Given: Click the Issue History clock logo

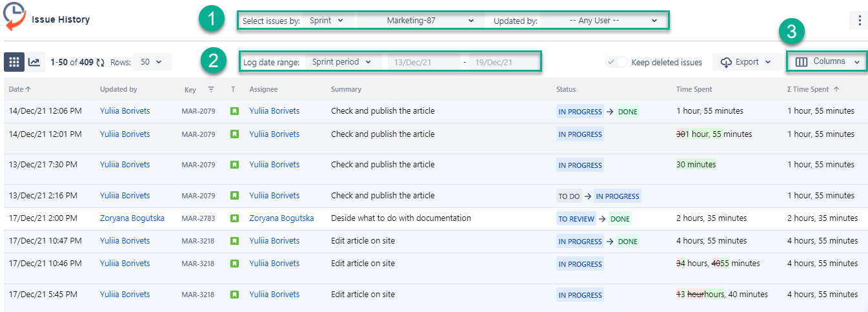Looking at the screenshot, I should (x=14, y=17).
